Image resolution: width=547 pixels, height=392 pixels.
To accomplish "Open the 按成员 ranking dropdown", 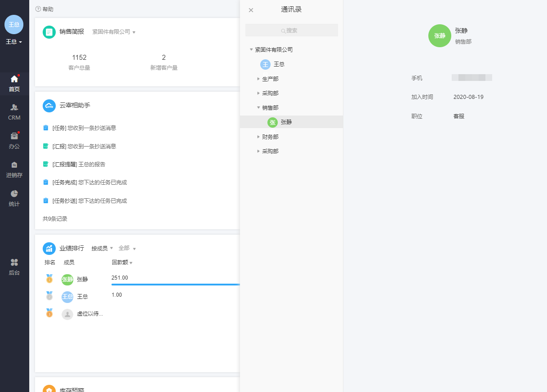I will (x=102, y=248).
